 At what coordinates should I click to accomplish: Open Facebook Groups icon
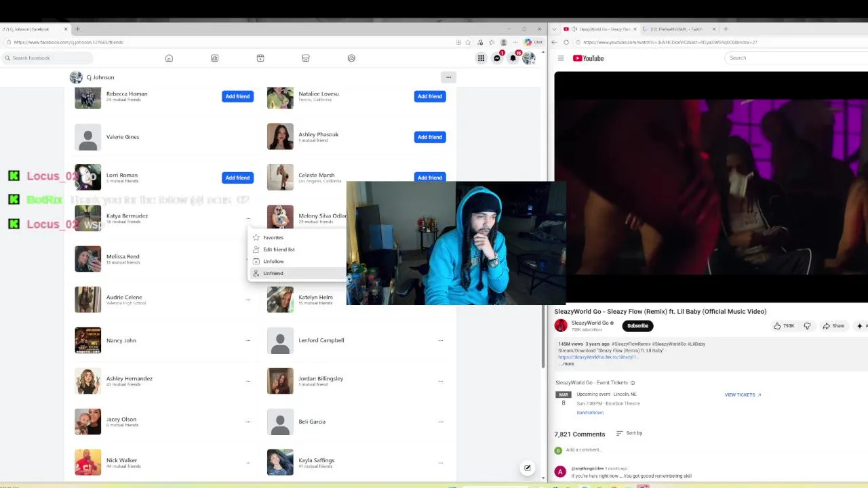click(x=351, y=58)
